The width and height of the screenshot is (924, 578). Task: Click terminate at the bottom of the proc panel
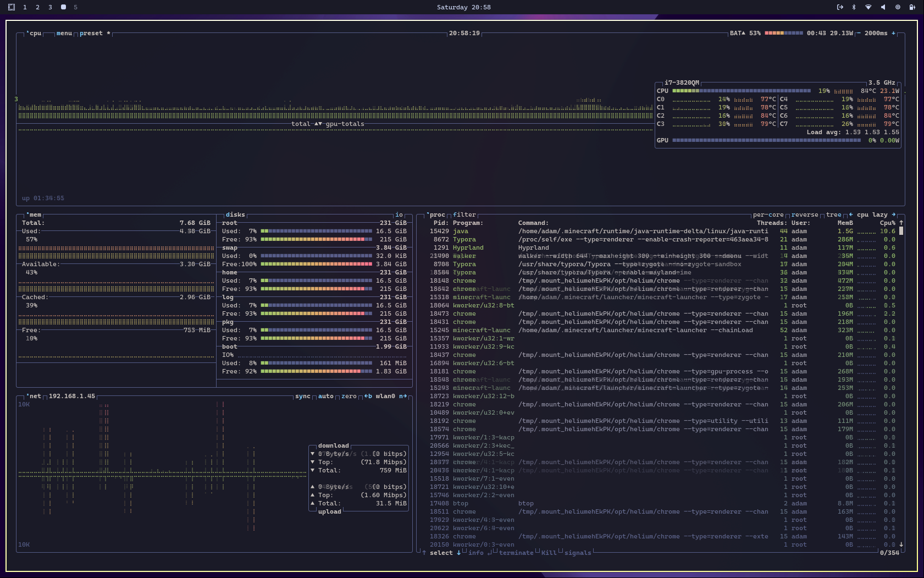click(516, 553)
